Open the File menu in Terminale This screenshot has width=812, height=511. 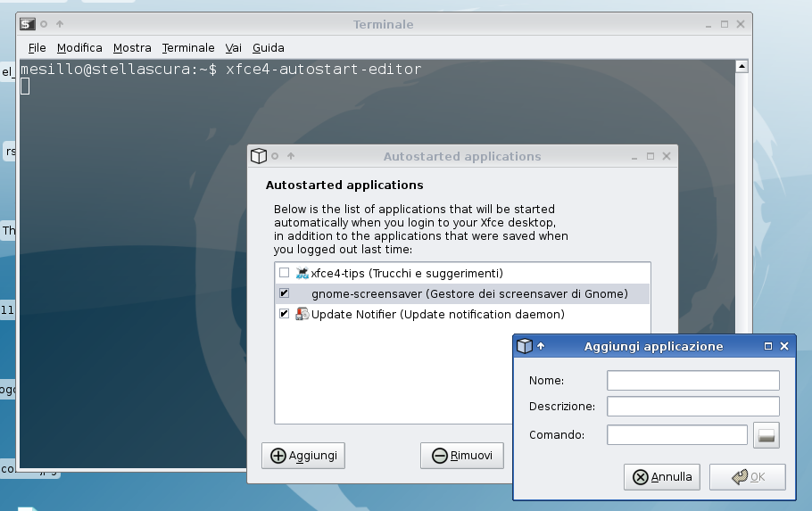pos(37,47)
